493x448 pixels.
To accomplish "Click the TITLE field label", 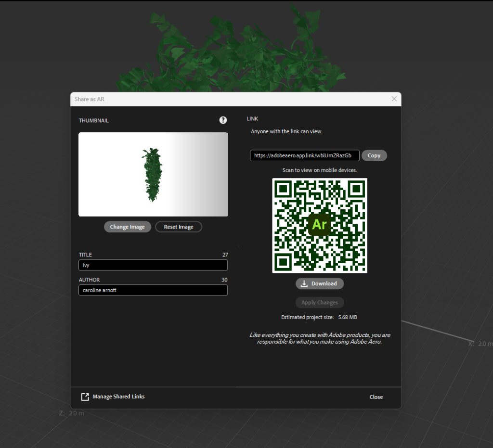I will pos(85,255).
